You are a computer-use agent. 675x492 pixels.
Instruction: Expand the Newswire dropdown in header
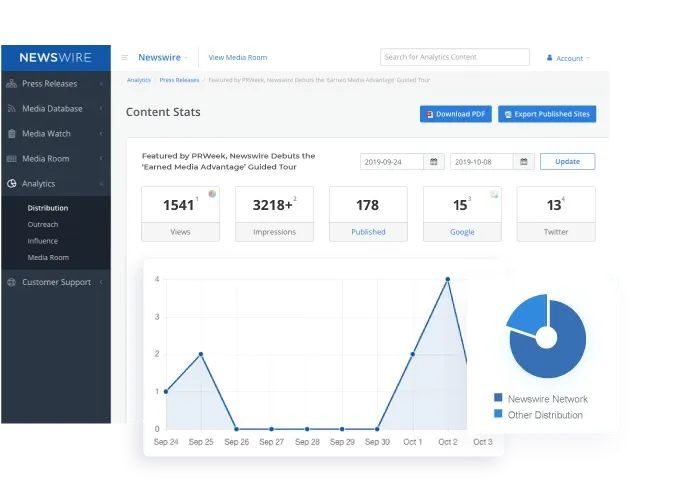[162, 58]
